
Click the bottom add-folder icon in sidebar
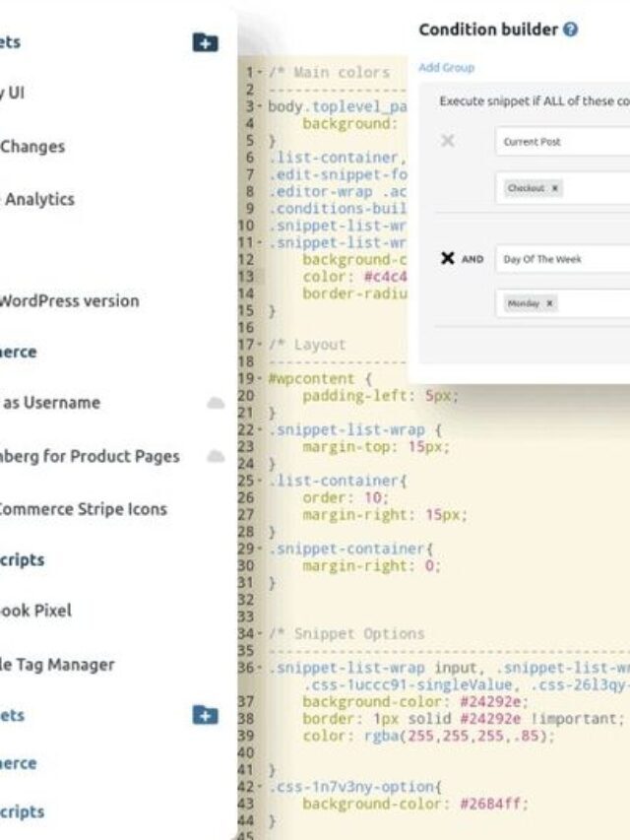click(x=205, y=715)
